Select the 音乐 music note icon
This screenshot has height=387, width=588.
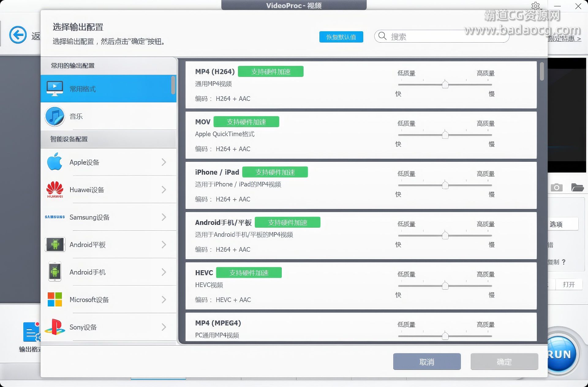coord(55,116)
